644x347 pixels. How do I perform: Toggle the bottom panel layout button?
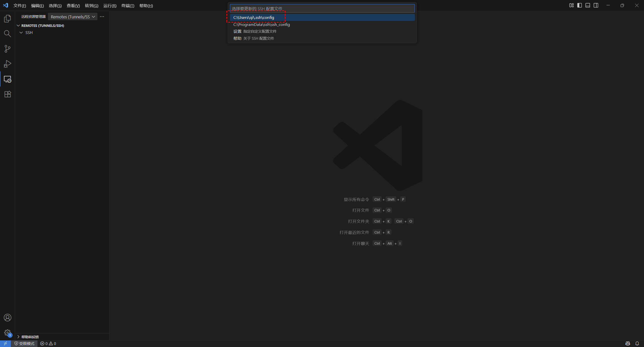pyautogui.click(x=588, y=6)
